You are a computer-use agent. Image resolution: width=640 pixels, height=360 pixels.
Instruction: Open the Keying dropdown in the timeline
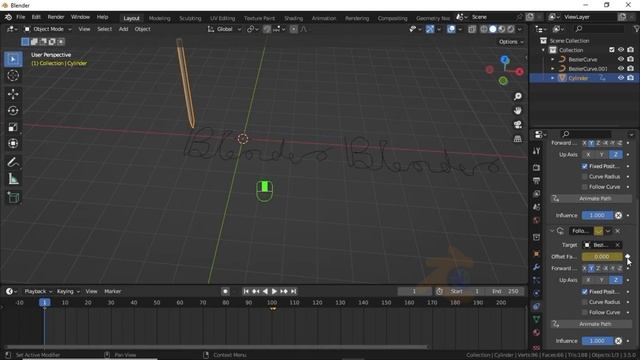click(x=68, y=291)
